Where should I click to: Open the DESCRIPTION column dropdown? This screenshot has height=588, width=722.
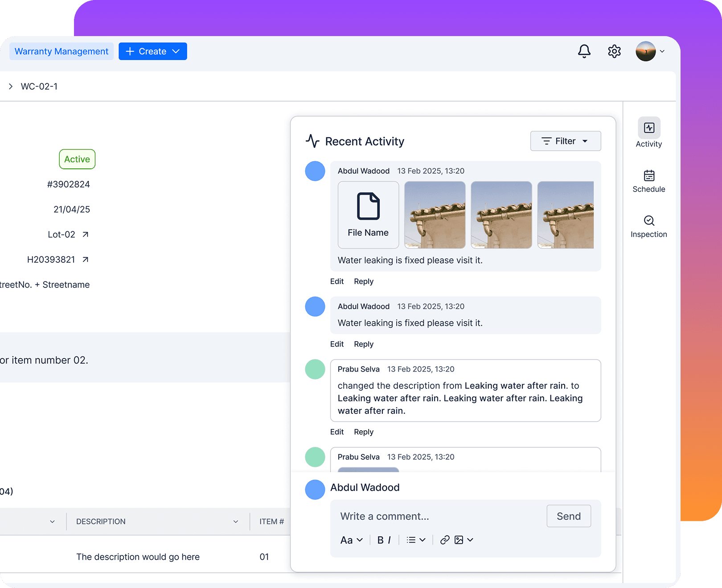pyautogui.click(x=236, y=521)
